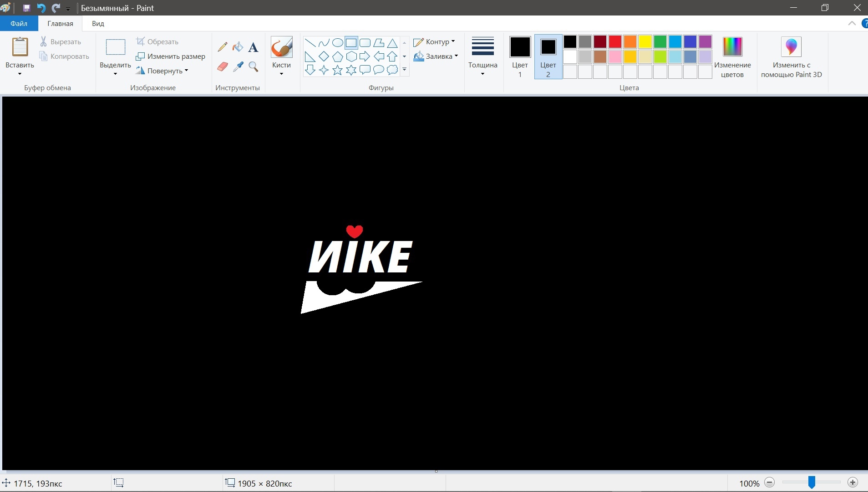Click the Save icon in title bar
Viewport: 868px width, 492px height.
[x=26, y=8]
